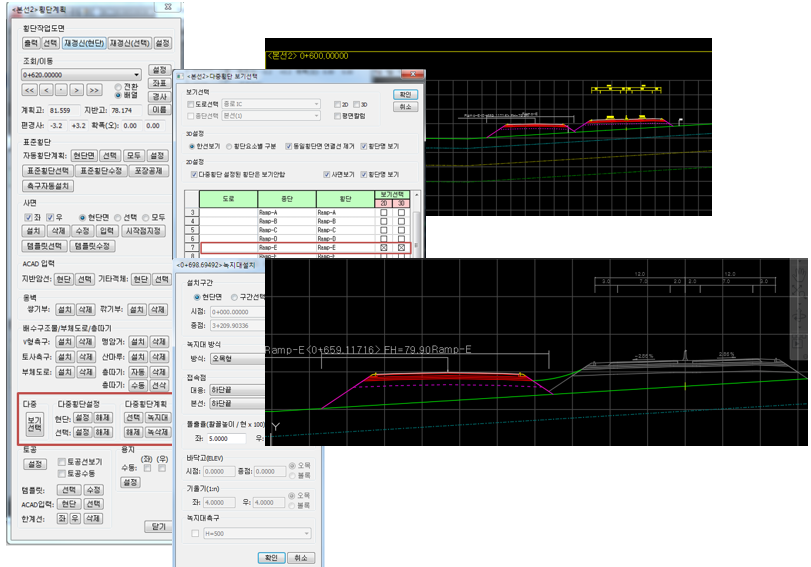Click the 포장공제 button
This screenshot has height=567, width=811.
click(148, 171)
